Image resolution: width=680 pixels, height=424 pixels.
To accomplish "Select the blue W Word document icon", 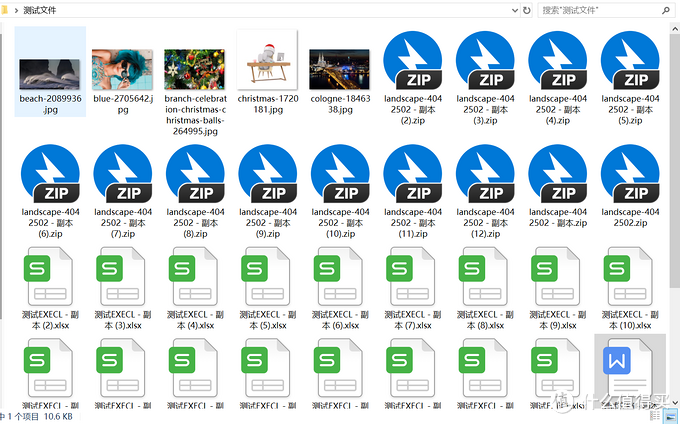I will [x=628, y=368].
